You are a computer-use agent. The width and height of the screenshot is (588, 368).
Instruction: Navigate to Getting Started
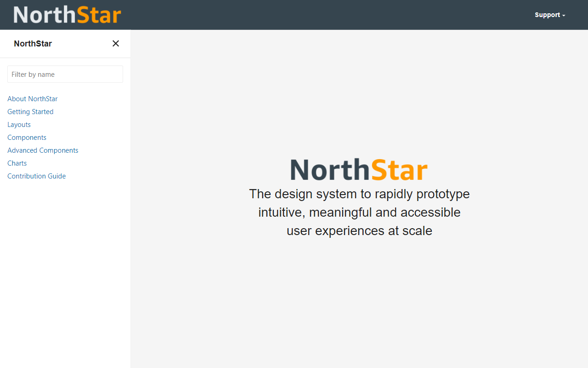point(30,111)
